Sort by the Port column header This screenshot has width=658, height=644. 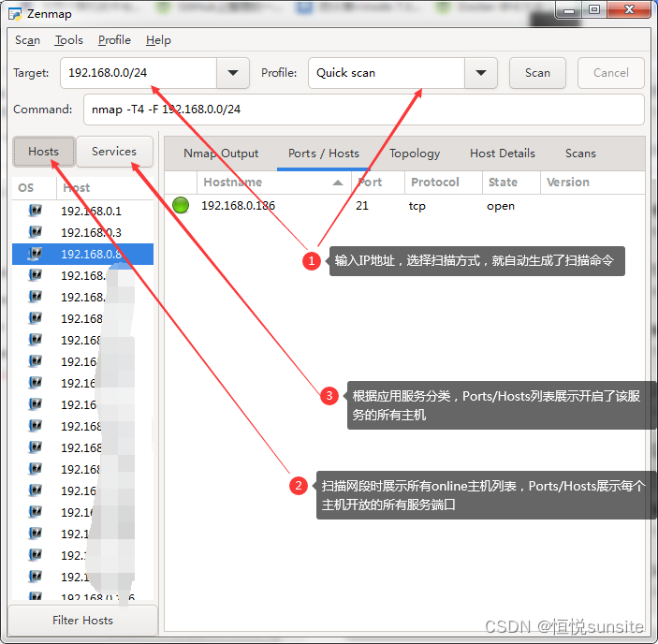tap(378, 183)
